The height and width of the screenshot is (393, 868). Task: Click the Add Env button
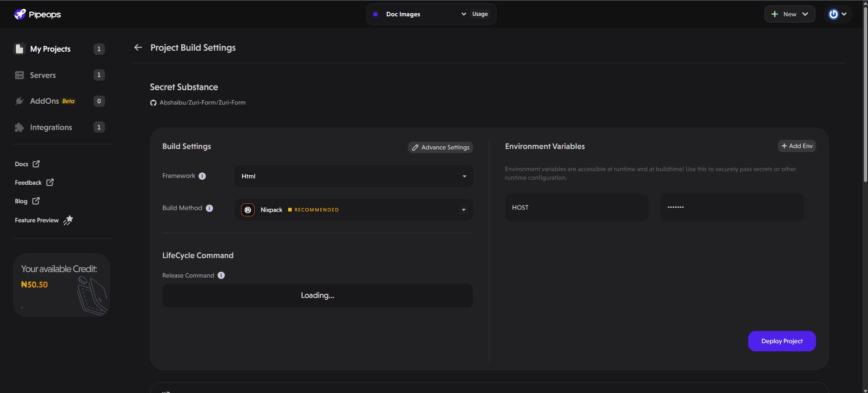(797, 146)
